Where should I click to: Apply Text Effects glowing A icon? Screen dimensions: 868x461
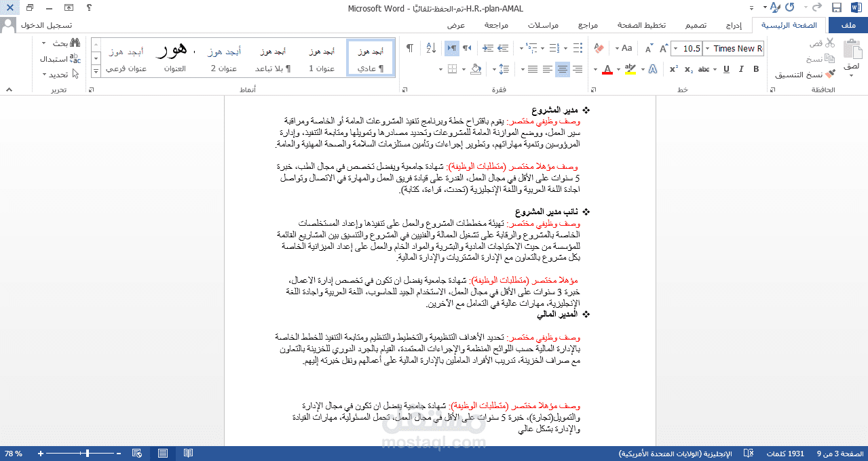(x=652, y=69)
